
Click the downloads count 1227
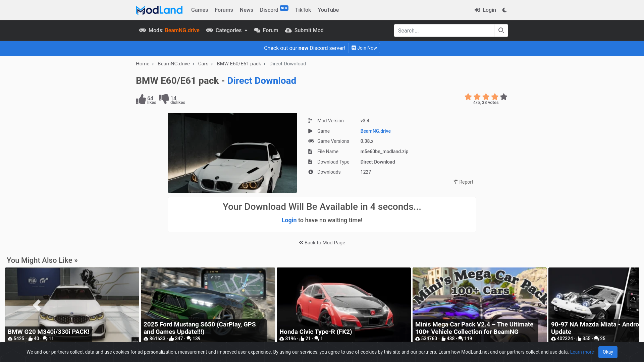pyautogui.click(x=366, y=172)
